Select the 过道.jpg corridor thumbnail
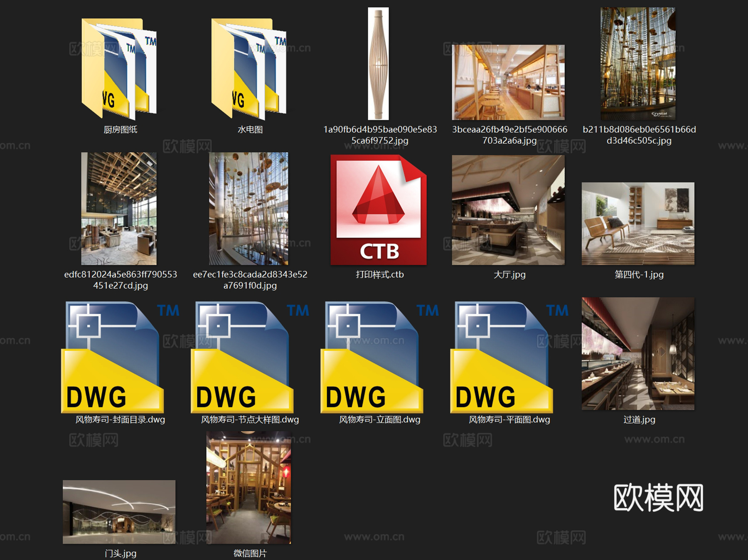Viewport: 748px width, 560px height. pyautogui.click(x=638, y=354)
